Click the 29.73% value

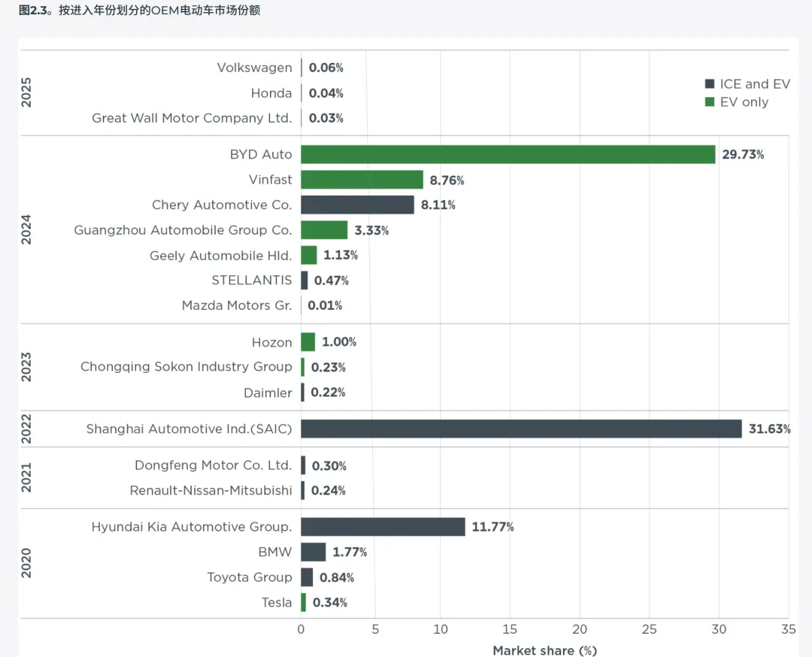point(743,155)
